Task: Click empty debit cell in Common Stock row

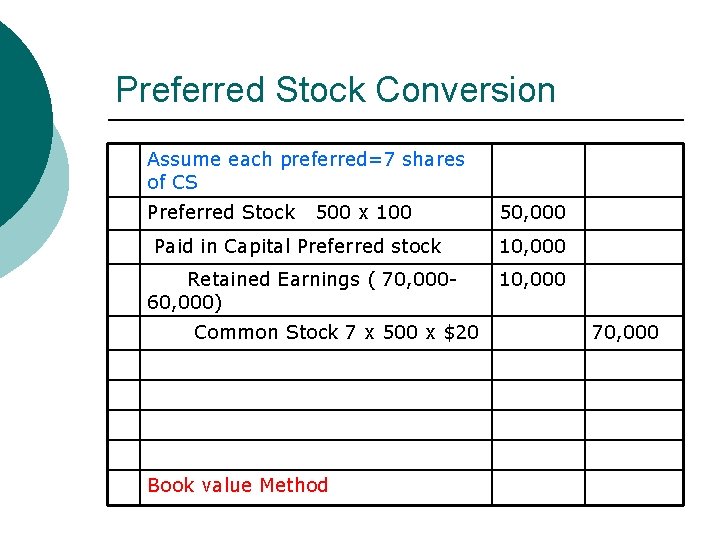Action: [537, 332]
